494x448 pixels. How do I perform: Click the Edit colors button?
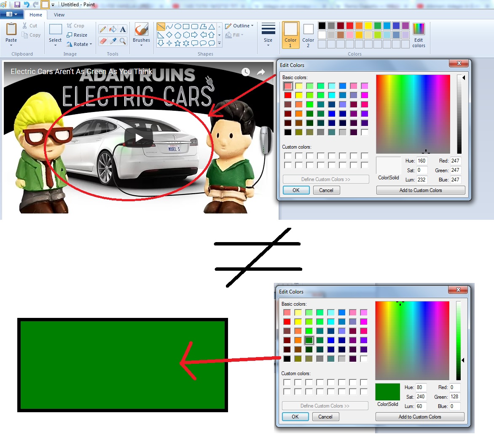point(419,35)
